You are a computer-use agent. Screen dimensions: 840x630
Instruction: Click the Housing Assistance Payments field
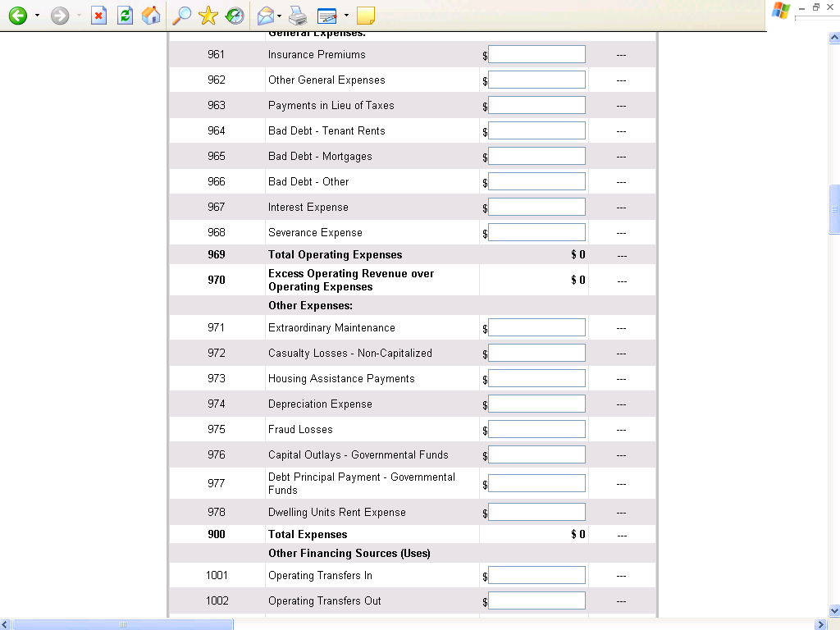point(536,378)
